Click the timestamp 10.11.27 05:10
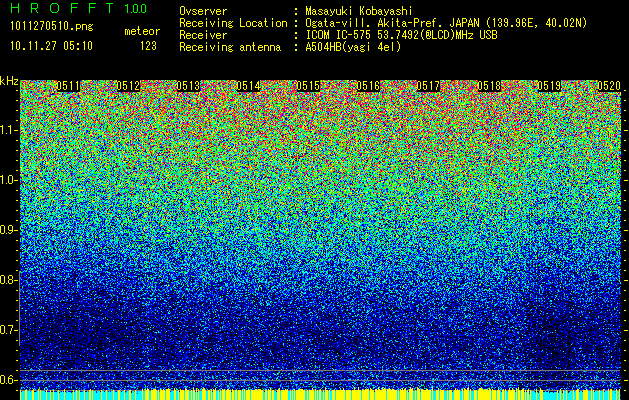This screenshot has width=629, height=400. 51,46
